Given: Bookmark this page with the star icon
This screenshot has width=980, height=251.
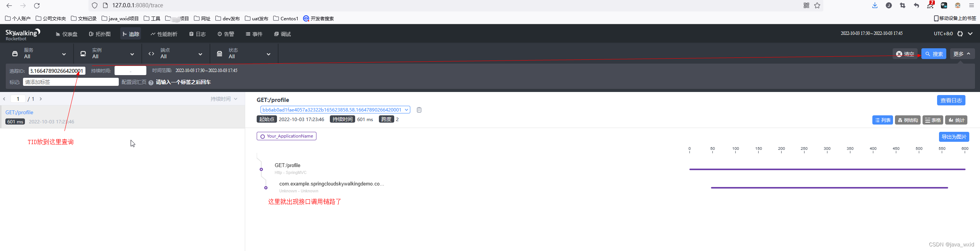Looking at the screenshot, I should tap(817, 5).
